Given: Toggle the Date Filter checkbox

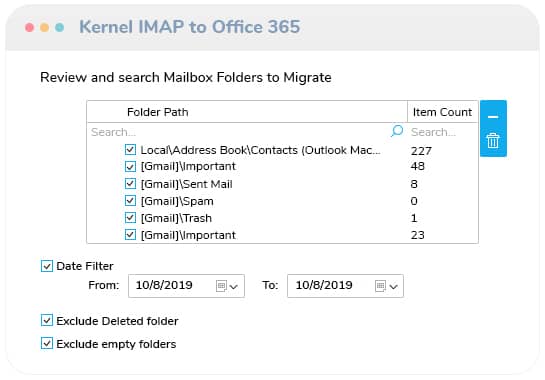Looking at the screenshot, I should point(47,266).
